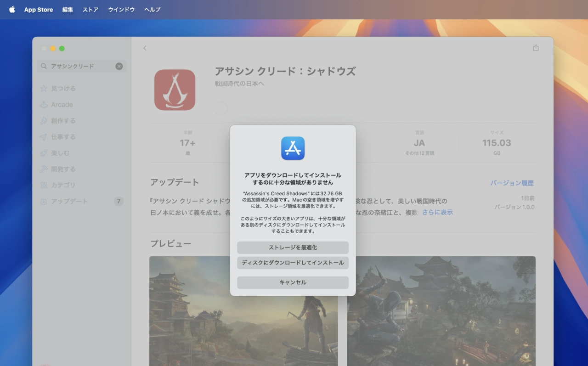Image resolution: width=588 pixels, height=366 pixels.
Task: Select the 開発する hammer icon
Action: pos(44,169)
